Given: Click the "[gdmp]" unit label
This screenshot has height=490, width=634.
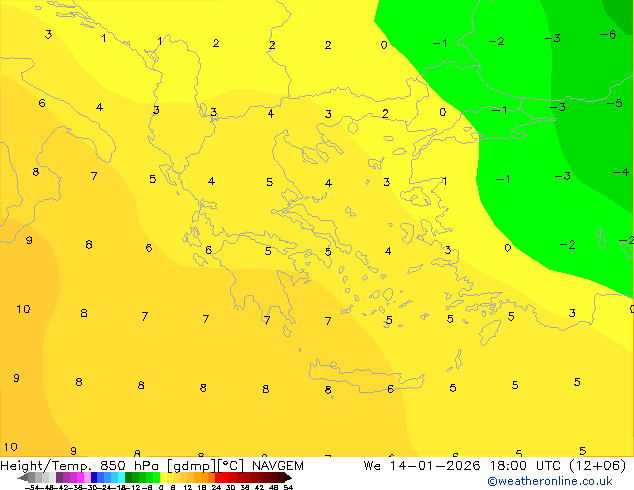Looking at the screenshot, I should 191,466.
